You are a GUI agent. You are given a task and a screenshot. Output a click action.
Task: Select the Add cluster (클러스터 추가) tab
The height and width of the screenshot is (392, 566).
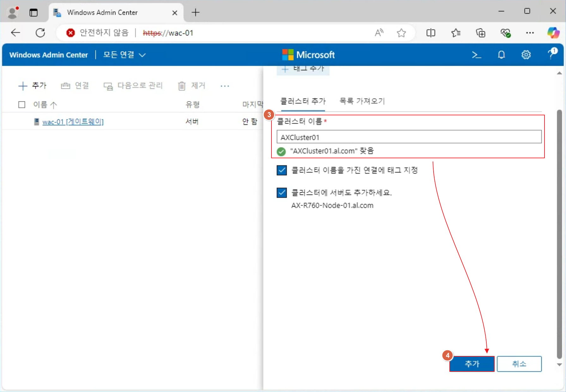(x=303, y=101)
